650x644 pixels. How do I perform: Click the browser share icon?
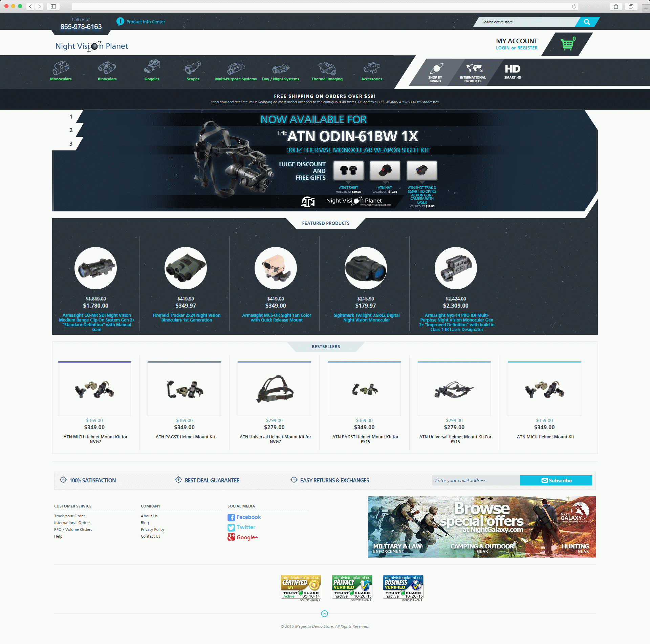[x=616, y=6]
